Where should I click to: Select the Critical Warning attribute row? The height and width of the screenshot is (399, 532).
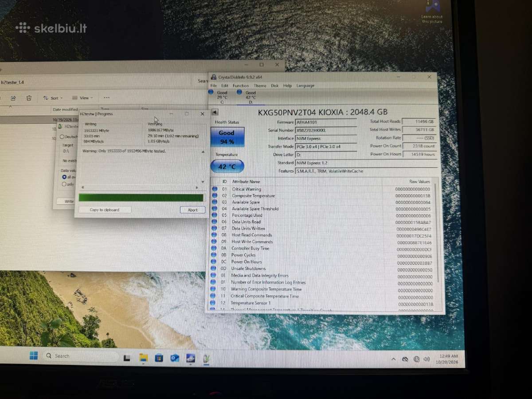point(322,189)
